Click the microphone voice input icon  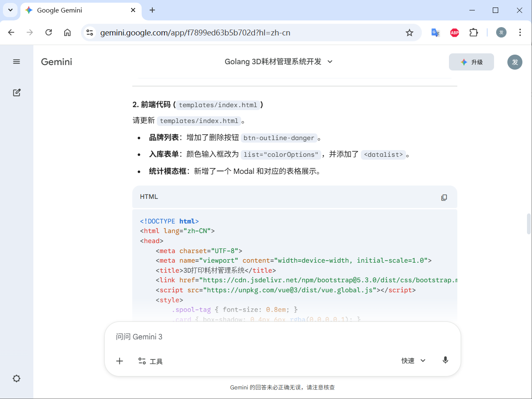445,360
